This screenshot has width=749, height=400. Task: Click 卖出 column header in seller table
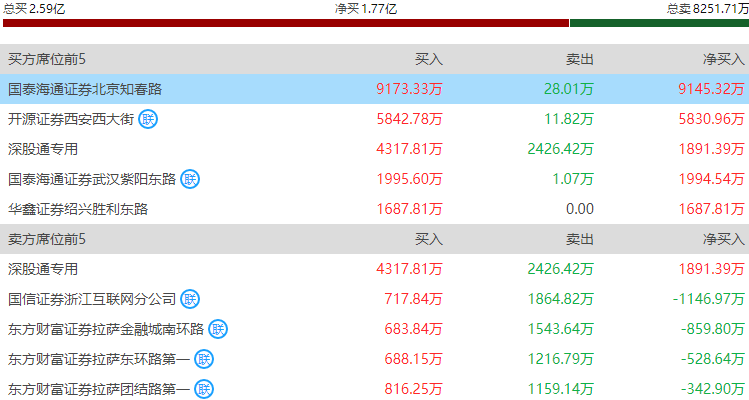[579, 239]
